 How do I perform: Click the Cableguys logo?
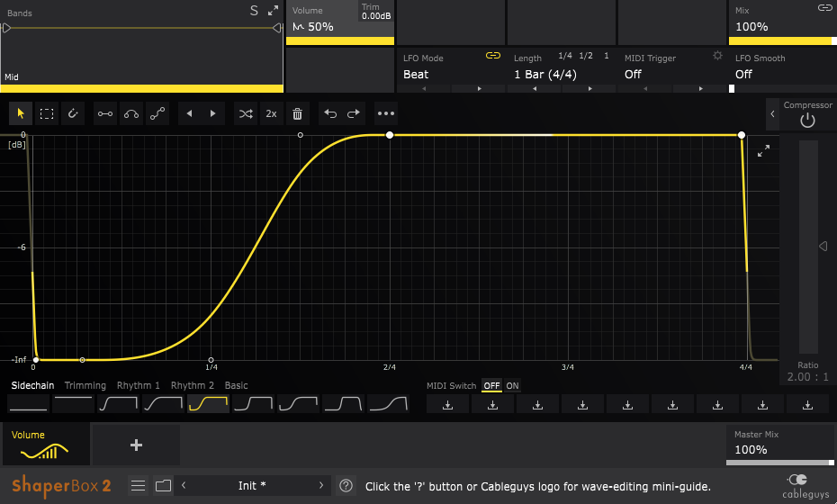pyautogui.click(x=805, y=486)
